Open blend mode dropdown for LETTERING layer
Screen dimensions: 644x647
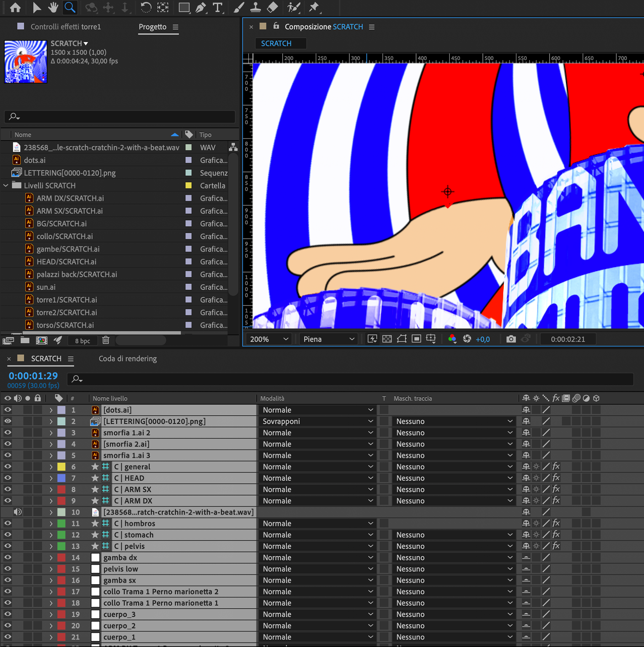pos(318,421)
